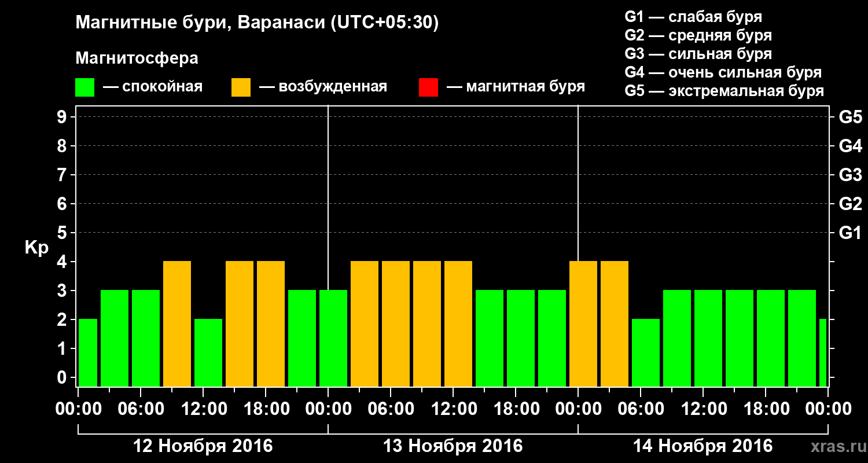Click the '— магнитная буря' legend label

516,87
